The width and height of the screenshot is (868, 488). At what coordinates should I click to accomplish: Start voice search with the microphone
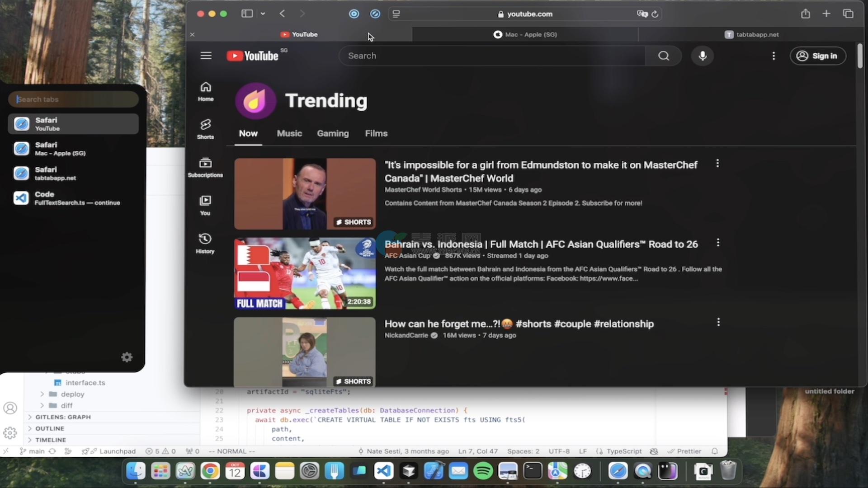pyautogui.click(x=702, y=56)
